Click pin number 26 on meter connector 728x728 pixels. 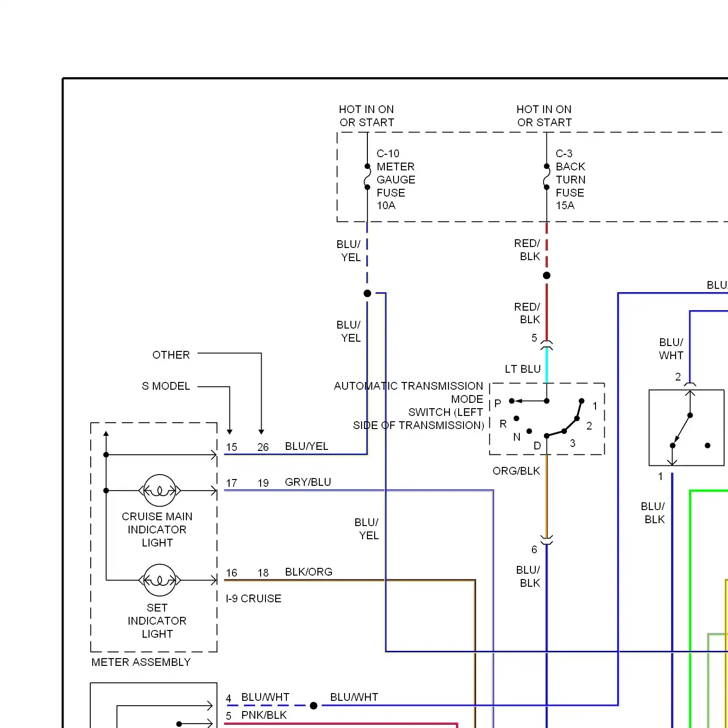263,447
